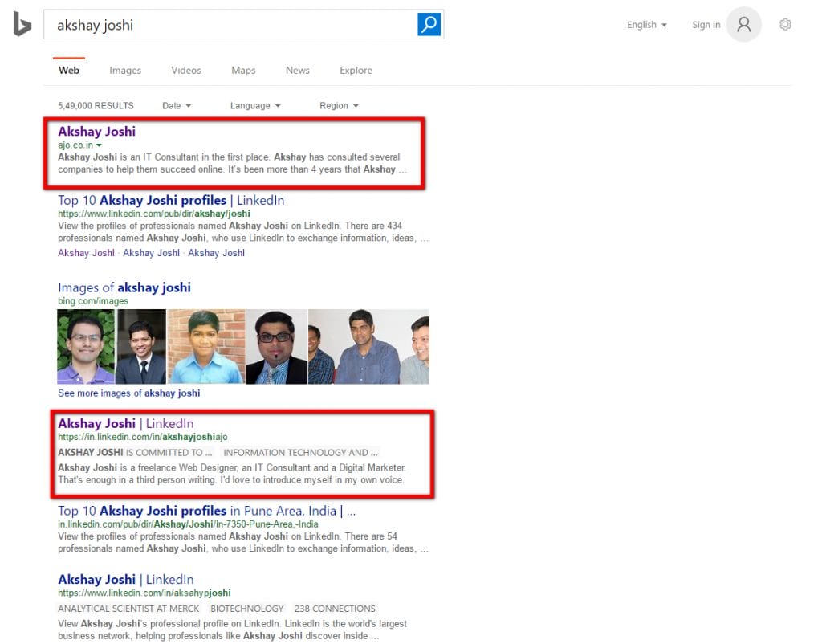
Task: Click the Videos search category
Action: click(x=185, y=71)
